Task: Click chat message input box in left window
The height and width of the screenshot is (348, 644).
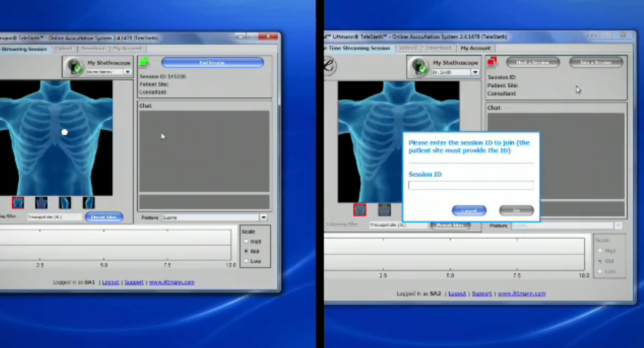Action: 204,201
